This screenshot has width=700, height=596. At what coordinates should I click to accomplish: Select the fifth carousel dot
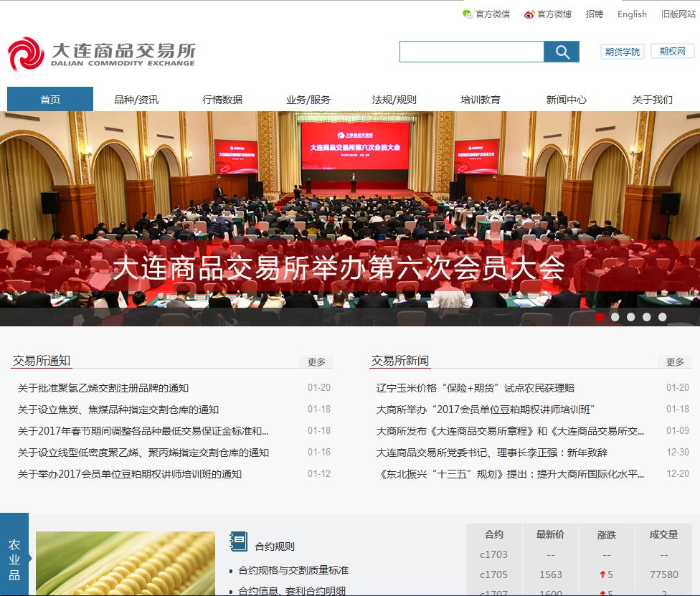point(663,317)
